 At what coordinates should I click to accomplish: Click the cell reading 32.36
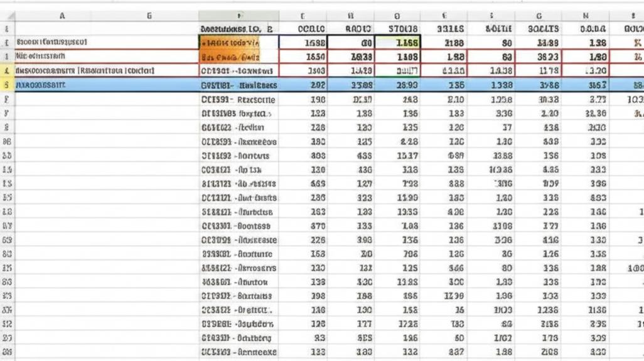(586, 114)
